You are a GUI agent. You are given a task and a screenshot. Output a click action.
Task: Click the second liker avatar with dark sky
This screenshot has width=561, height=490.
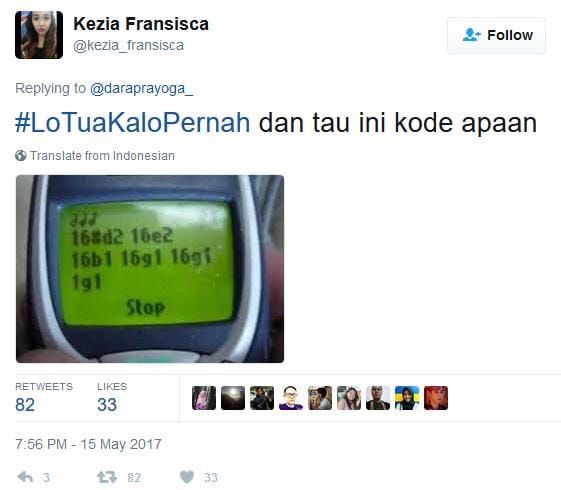(233, 398)
